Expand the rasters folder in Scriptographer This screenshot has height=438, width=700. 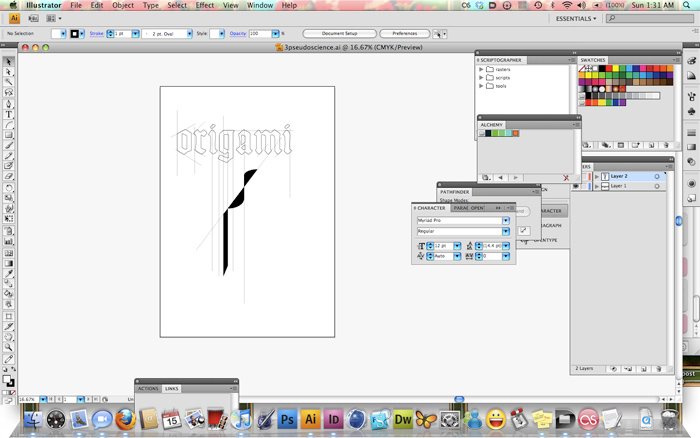click(481, 69)
